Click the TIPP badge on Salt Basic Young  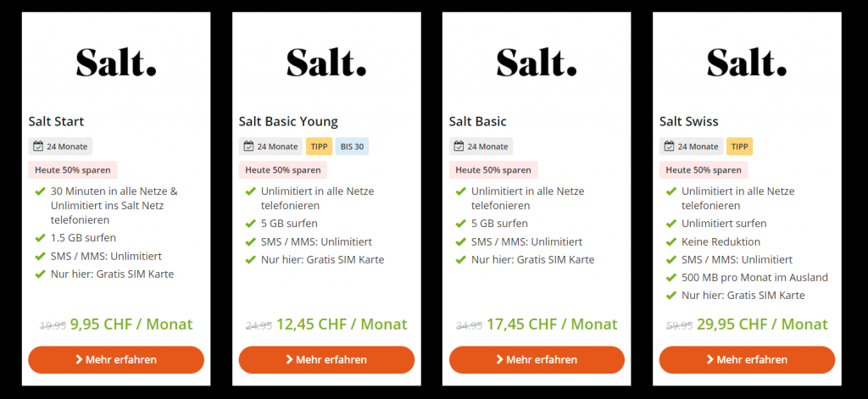(x=319, y=147)
